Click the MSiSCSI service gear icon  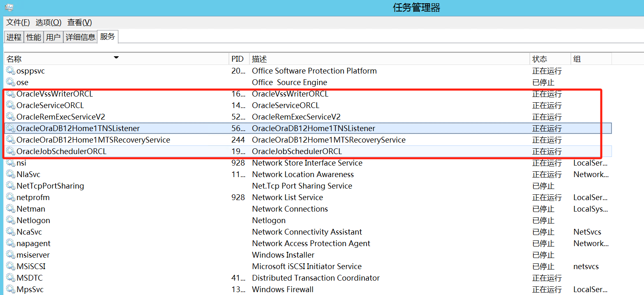tap(11, 266)
